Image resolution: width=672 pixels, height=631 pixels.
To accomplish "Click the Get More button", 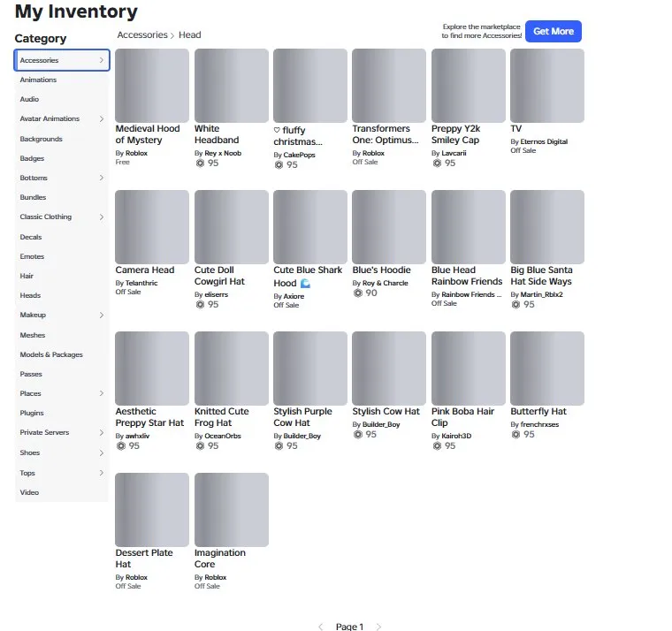I will [554, 31].
